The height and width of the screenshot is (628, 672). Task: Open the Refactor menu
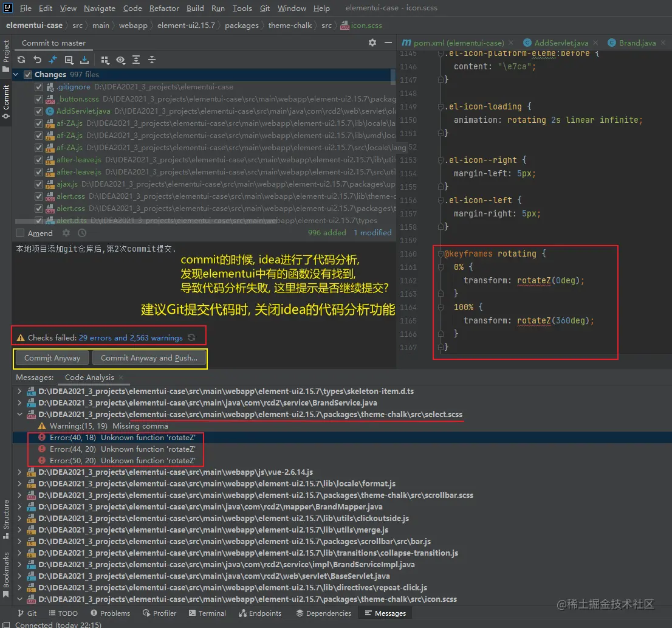[164, 8]
